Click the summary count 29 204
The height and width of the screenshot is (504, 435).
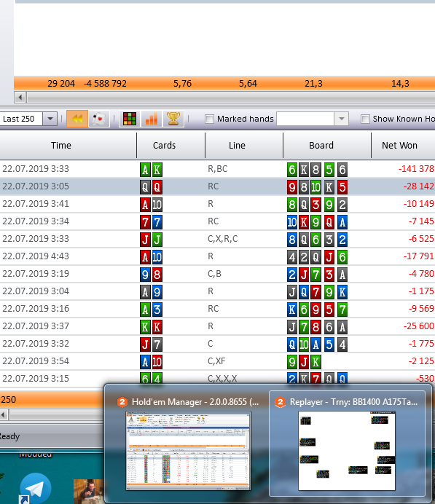pos(61,84)
